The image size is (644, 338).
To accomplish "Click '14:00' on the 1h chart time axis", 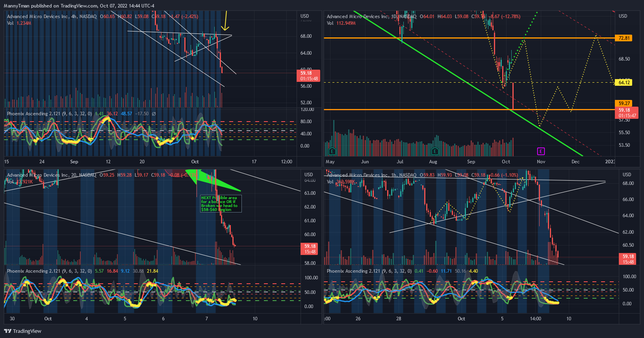I will [536, 319].
